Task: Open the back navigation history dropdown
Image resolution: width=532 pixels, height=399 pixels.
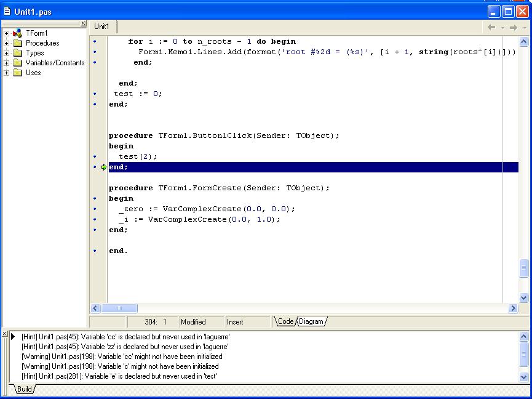Action: pyautogui.click(x=502, y=27)
